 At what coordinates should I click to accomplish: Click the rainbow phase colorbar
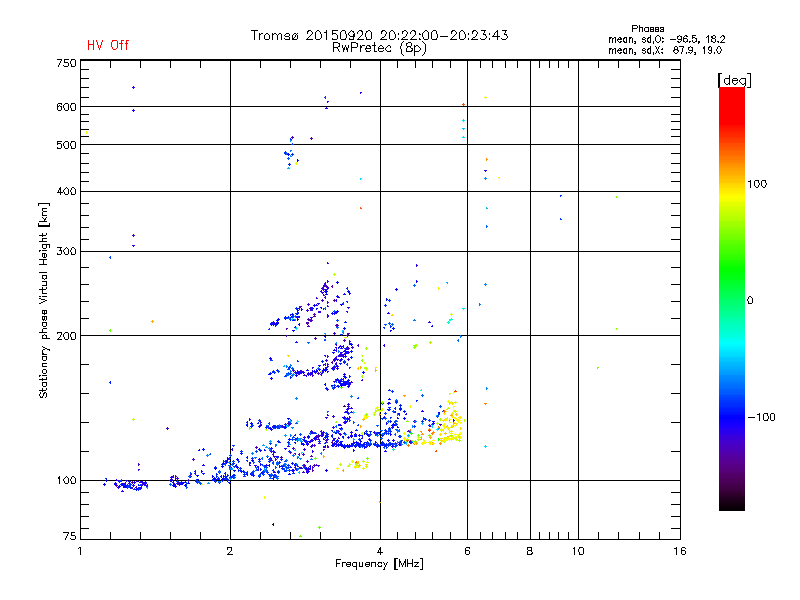click(732, 298)
